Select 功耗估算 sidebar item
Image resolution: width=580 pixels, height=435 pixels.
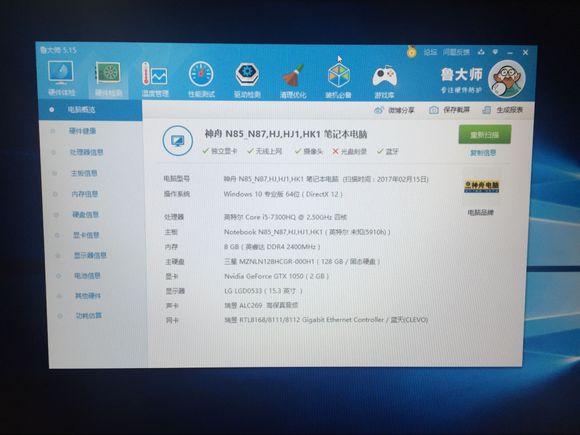tap(89, 316)
